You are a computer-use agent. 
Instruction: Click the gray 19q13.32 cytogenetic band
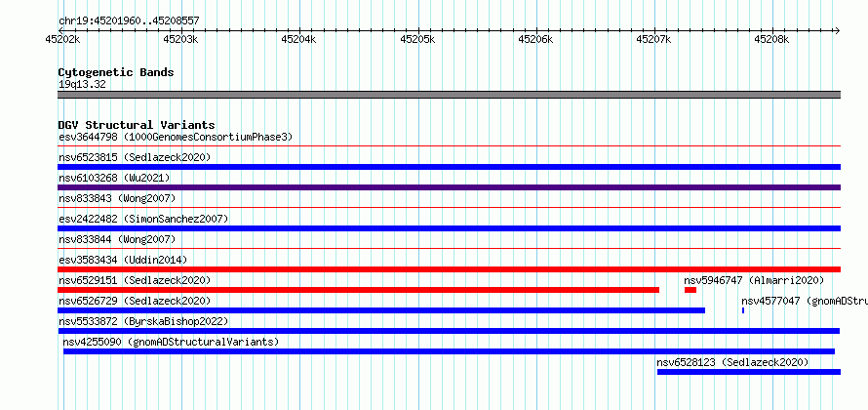point(449,95)
